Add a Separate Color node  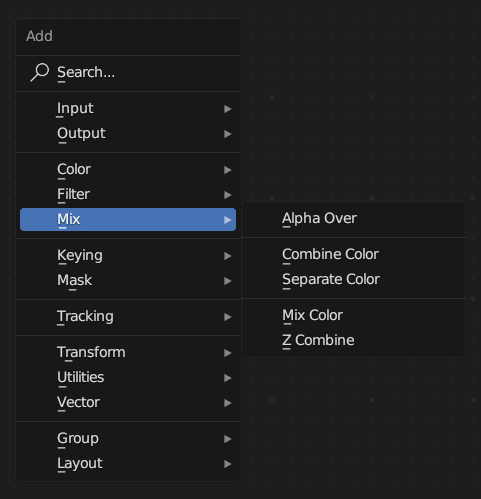point(353,280)
